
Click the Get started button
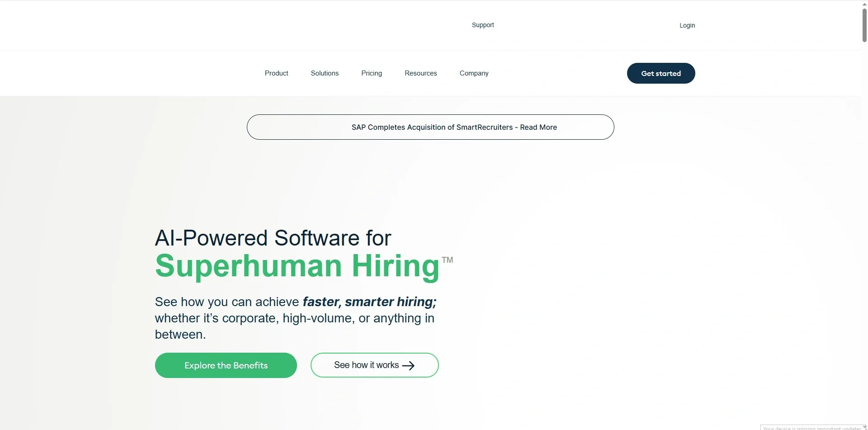661,73
